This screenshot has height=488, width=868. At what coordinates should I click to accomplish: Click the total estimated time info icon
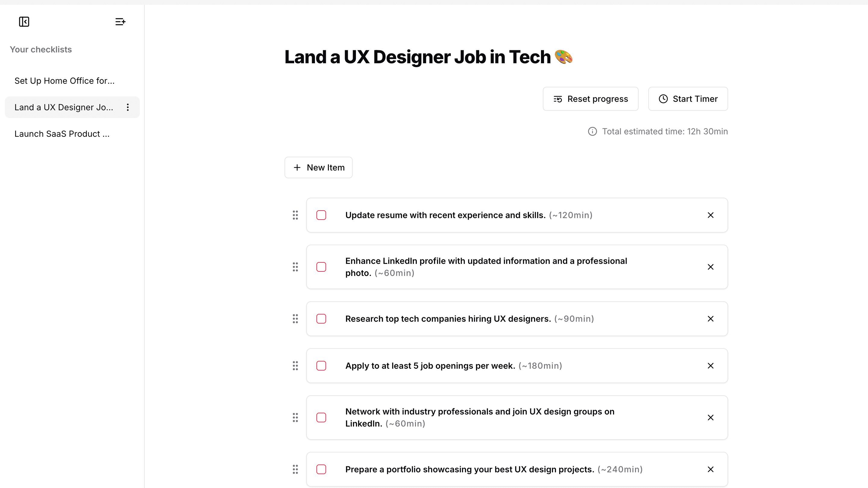pos(592,131)
